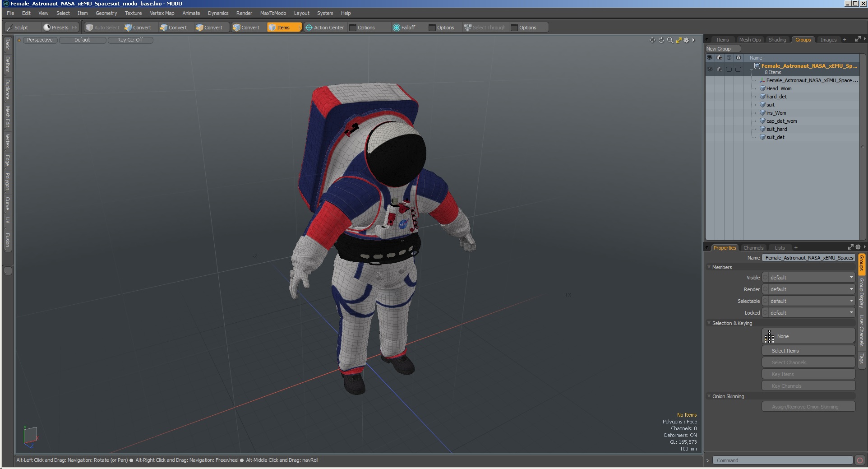Screen dimensions: 868x469
Task: Click Assign/Remove Onion Skinning button
Action: click(x=808, y=407)
